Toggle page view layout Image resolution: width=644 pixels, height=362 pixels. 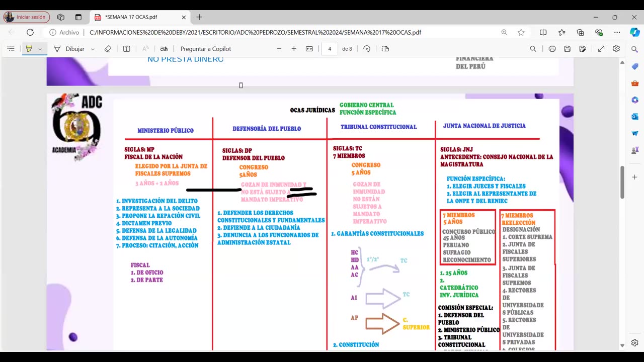385,49
